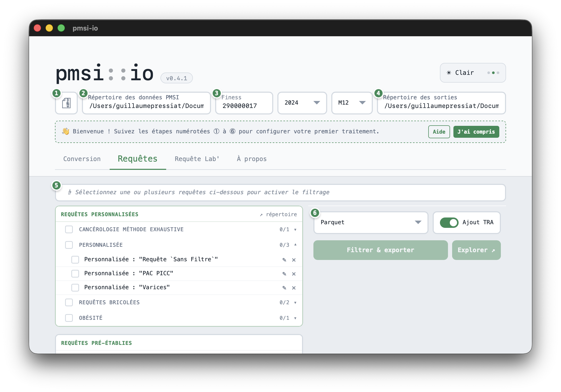Disable the Ajout TRA toggle
The height and width of the screenshot is (392, 561).
click(x=449, y=222)
